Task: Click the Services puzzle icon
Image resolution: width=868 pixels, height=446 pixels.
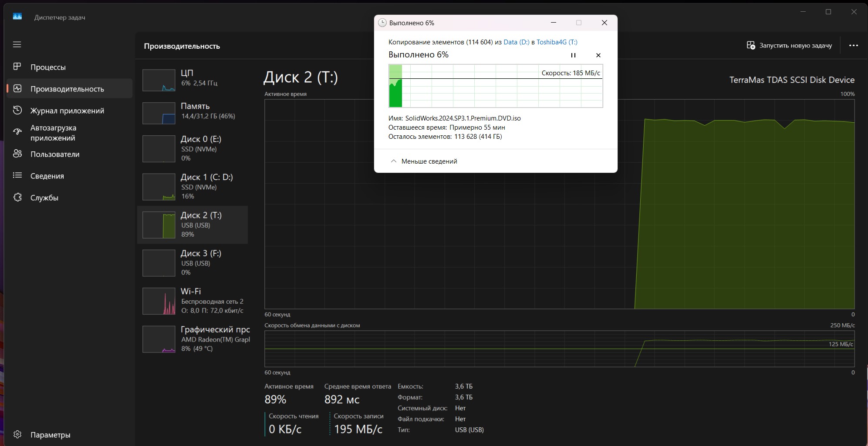Action: [17, 197]
